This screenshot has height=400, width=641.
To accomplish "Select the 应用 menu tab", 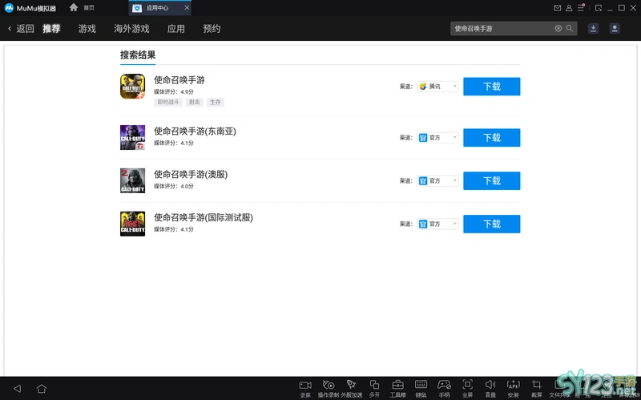I will coord(176,29).
